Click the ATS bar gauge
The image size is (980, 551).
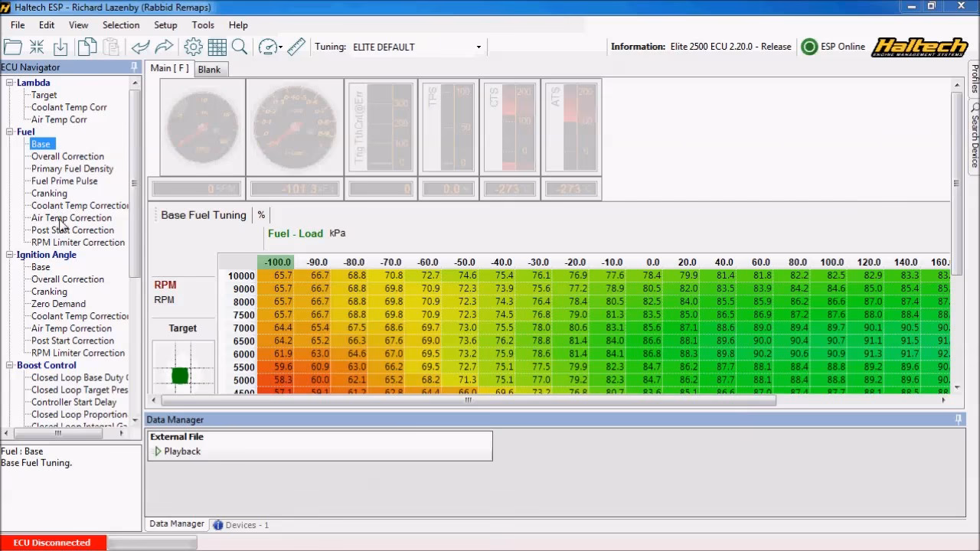pos(571,127)
